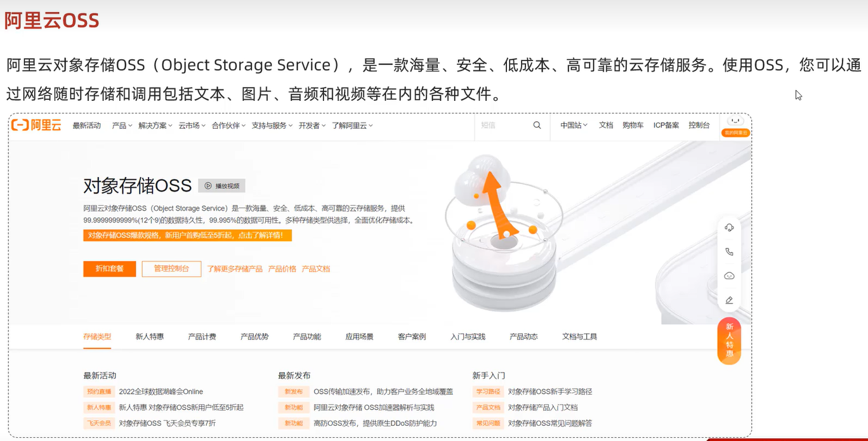Viewport: 868px width, 441px height.
Task: Expand the 开发者 dropdown menu
Action: (312, 126)
